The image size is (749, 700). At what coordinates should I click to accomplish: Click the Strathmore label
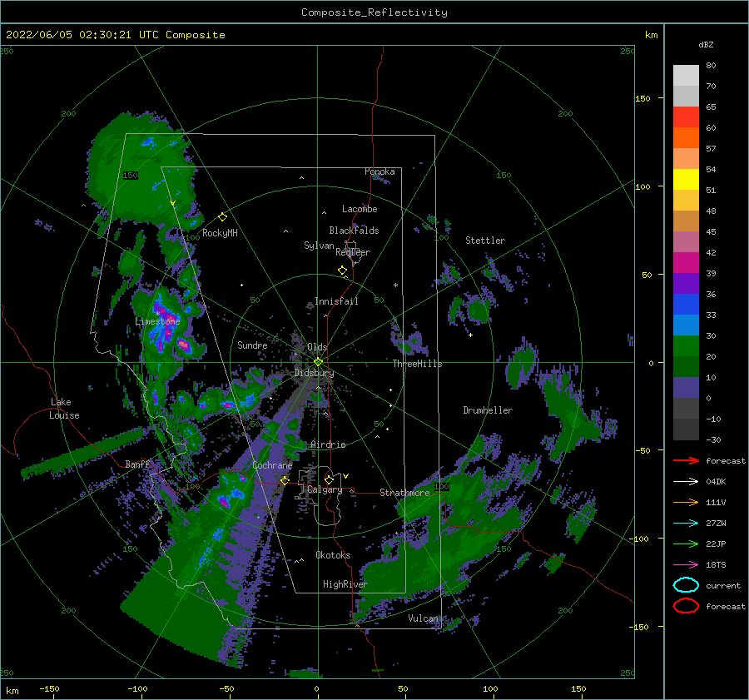click(404, 492)
